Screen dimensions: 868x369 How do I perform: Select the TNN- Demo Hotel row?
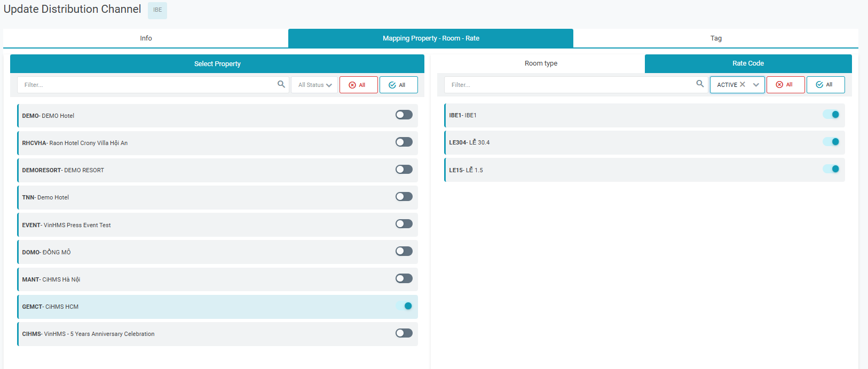coord(217,197)
